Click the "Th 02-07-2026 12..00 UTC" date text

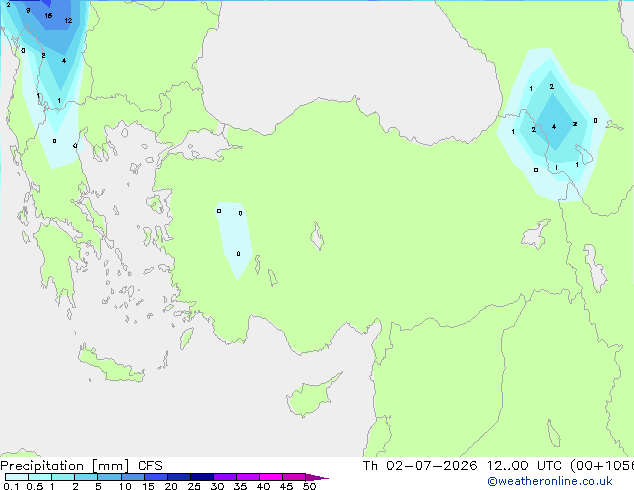point(464,466)
